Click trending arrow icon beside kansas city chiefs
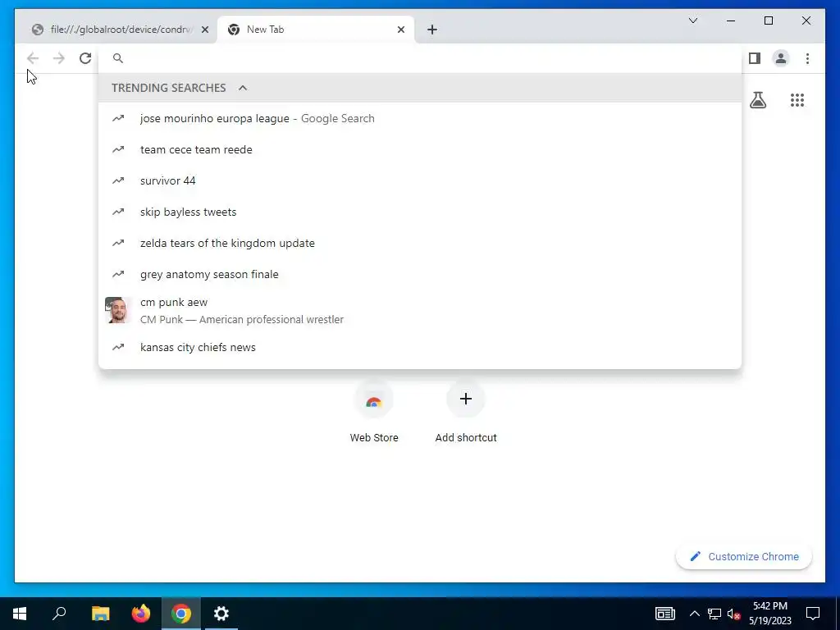840x630 pixels. [x=118, y=347]
